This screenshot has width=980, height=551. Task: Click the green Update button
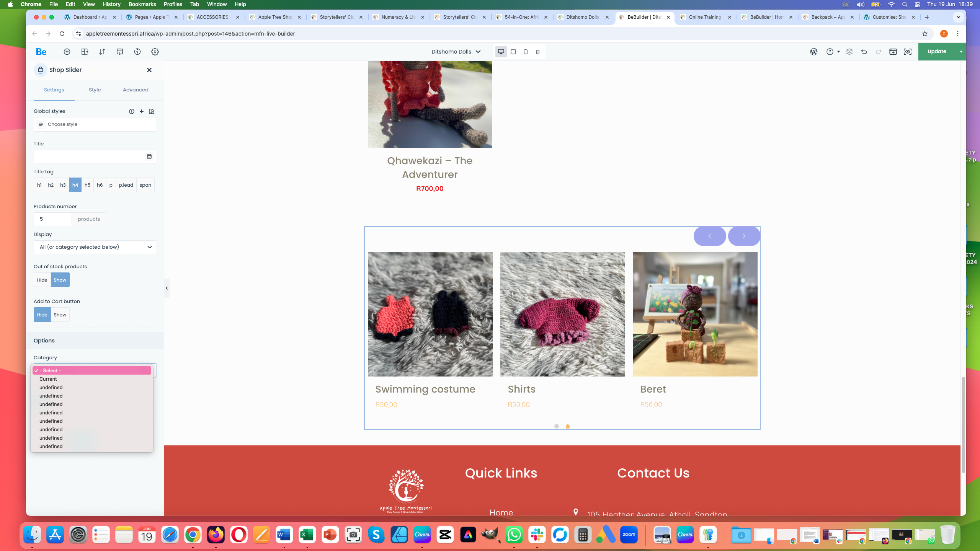(x=937, y=52)
